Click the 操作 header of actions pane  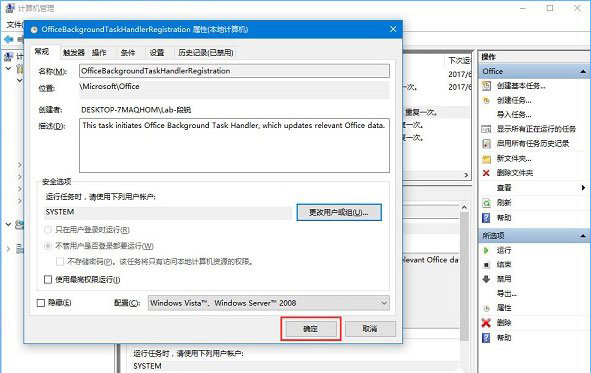coord(488,57)
